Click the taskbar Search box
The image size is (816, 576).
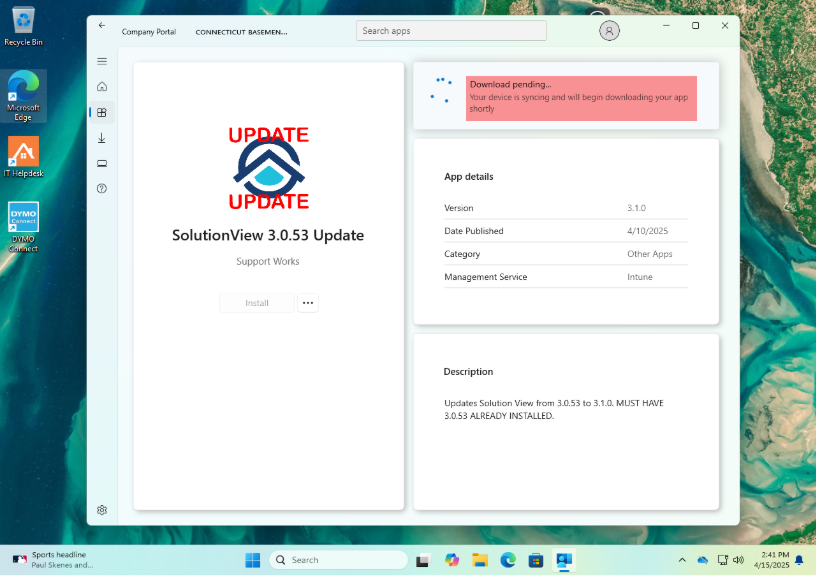click(338, 560)
